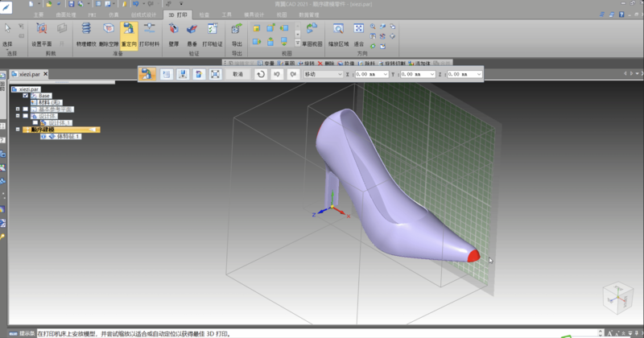Toggle the 基本参考平面 visibility checkbox
This screenshot has width=644, height=338.
tap(26, 109)
